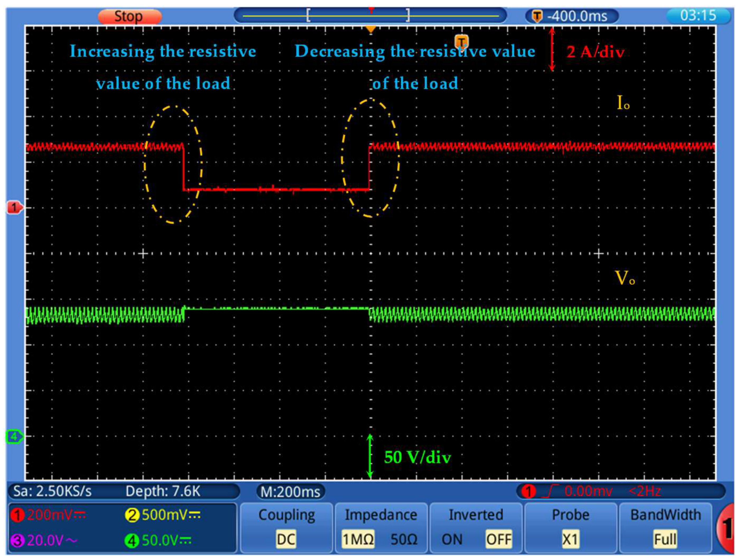Screen dimensions: 740x560
Task: Open the Coupling DC selector
Action: 286,539
